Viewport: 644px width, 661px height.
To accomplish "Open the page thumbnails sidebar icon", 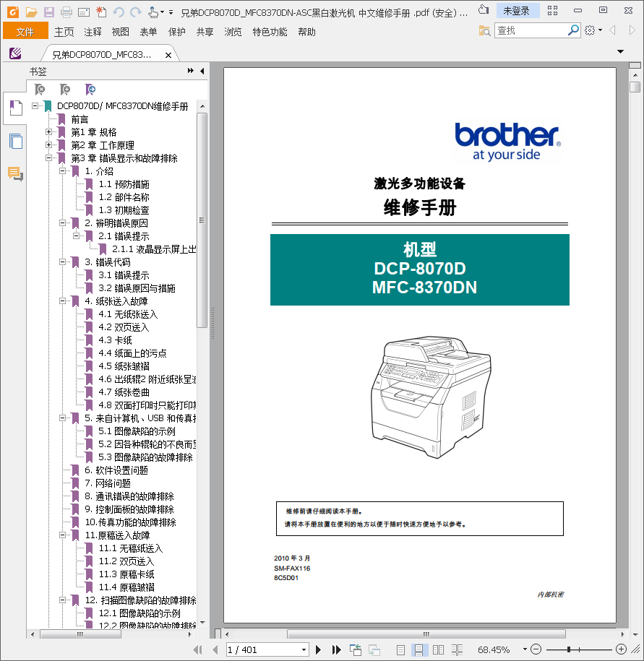I will click(x=16, y=141).
